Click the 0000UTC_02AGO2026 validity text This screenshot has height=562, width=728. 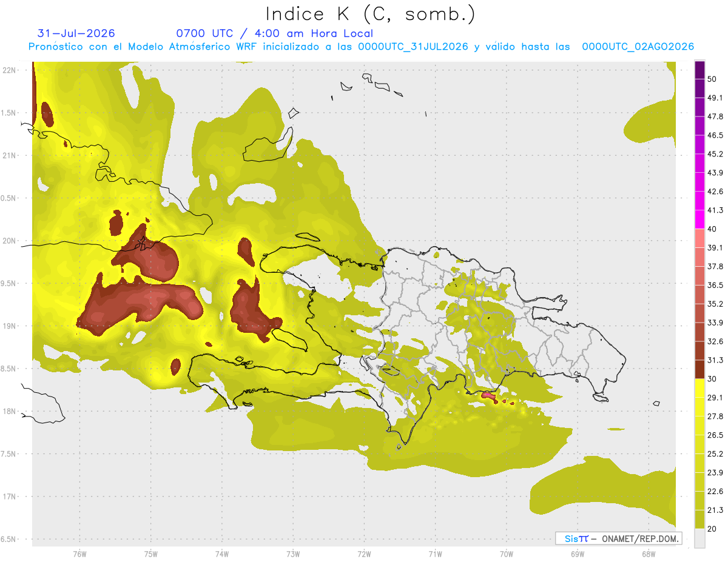coord(638,47)
